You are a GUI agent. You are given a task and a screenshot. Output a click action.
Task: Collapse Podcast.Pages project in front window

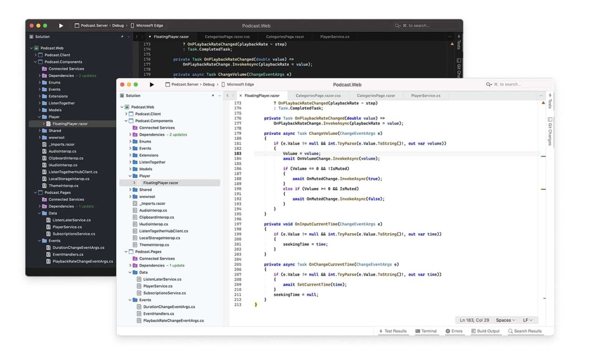(x=126, y=252)
